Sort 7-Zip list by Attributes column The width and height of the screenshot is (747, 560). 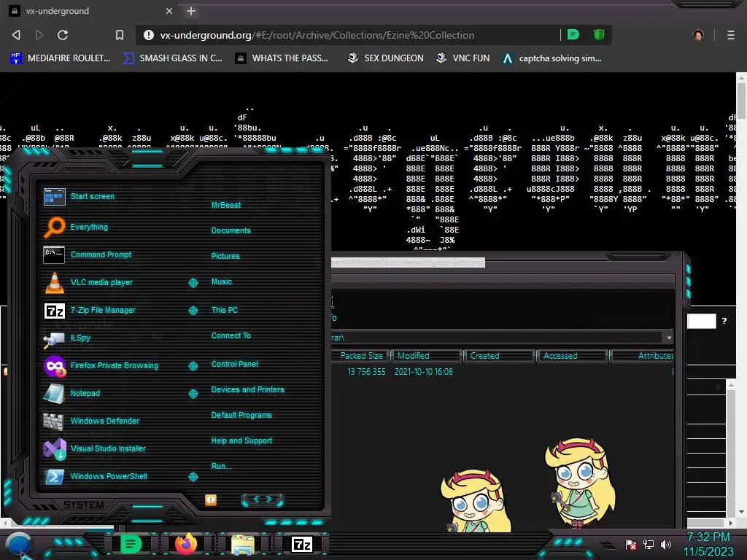click(x=642, y=356)
